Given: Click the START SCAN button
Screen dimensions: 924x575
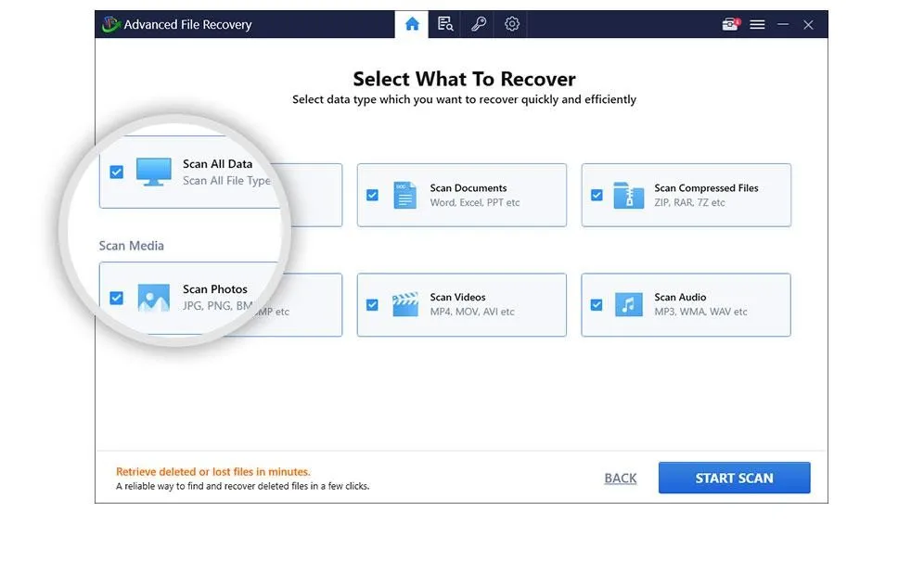Looking at the screenshot, I should click(734, 478).
